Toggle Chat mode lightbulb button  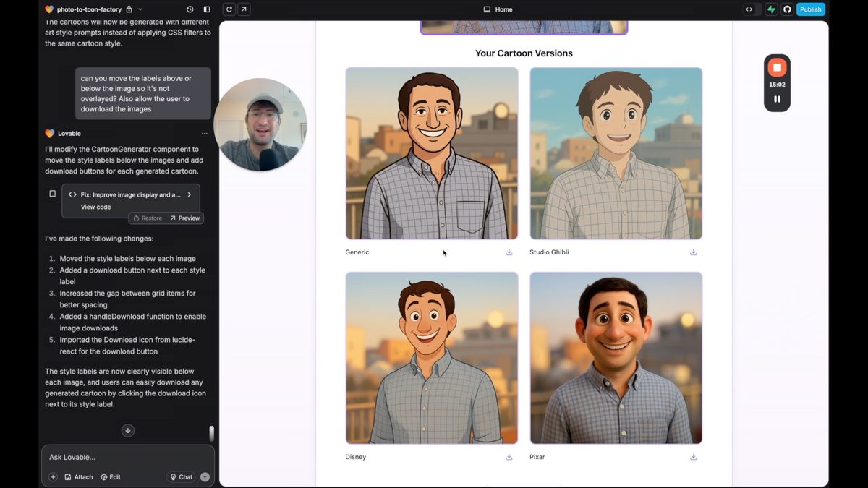[181, 477]
